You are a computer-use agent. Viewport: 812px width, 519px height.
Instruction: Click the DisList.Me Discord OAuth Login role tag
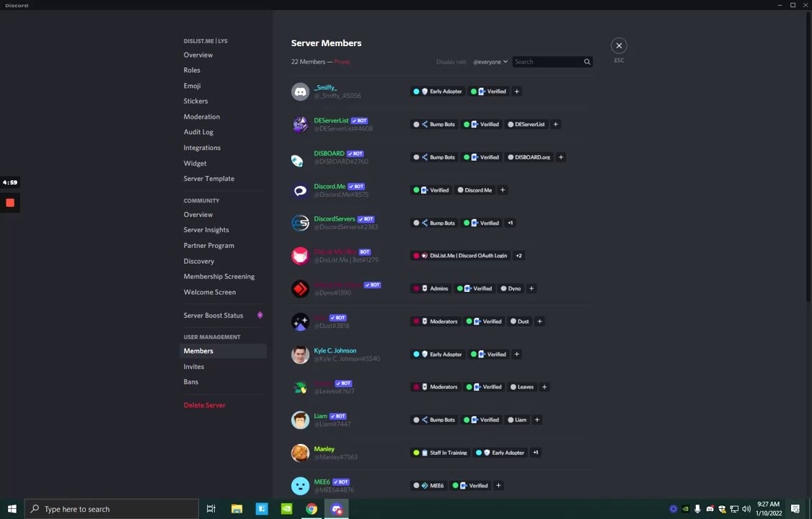coord(460,256)
